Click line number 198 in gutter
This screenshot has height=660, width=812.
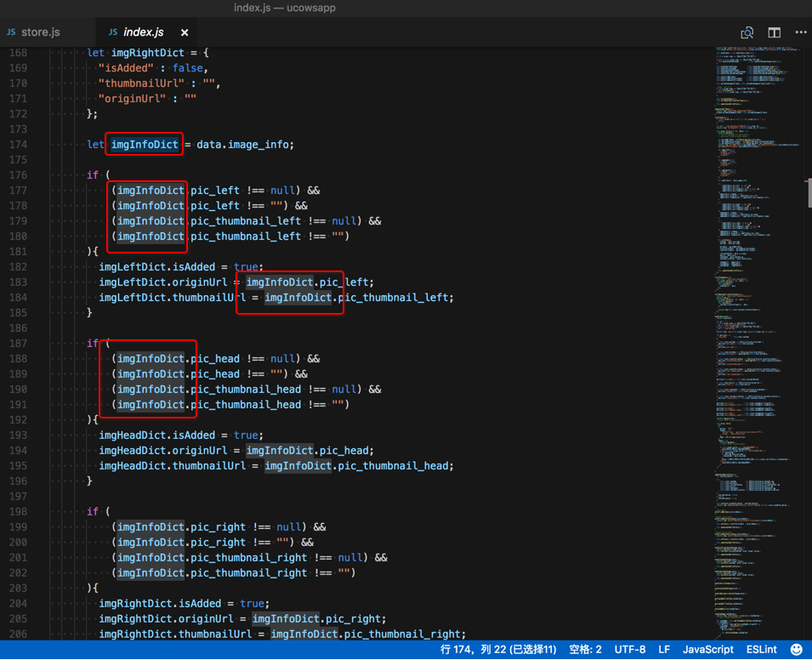[18, 512]
